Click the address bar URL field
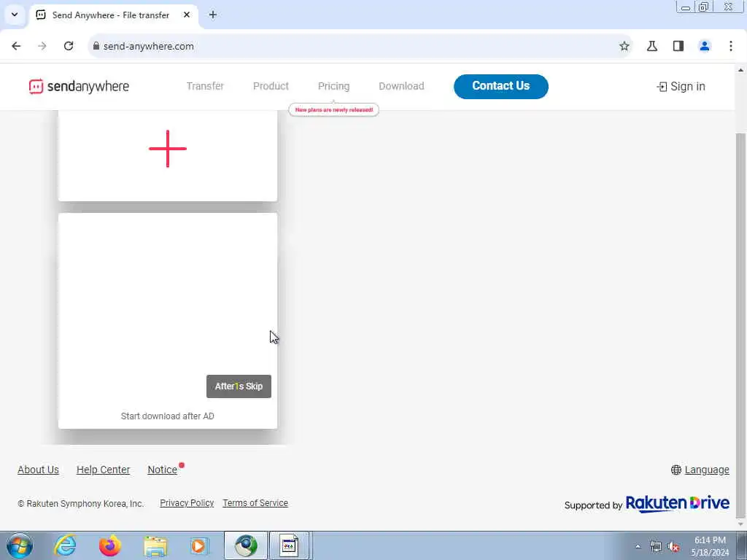Image resolution: width=747 pixels, height=560 pixels. [x=360, y=46]
